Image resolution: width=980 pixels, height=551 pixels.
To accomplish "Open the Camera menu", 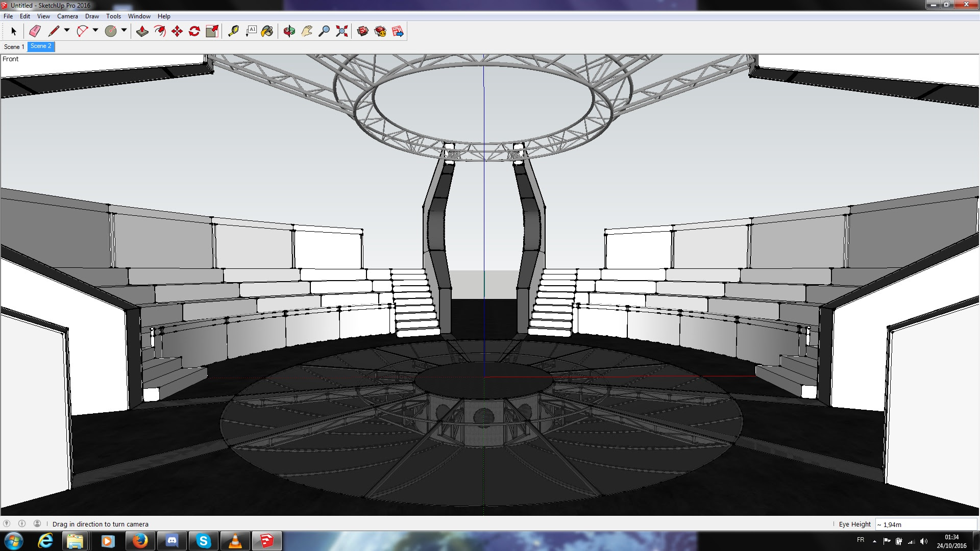I will [x=67, y=16].
